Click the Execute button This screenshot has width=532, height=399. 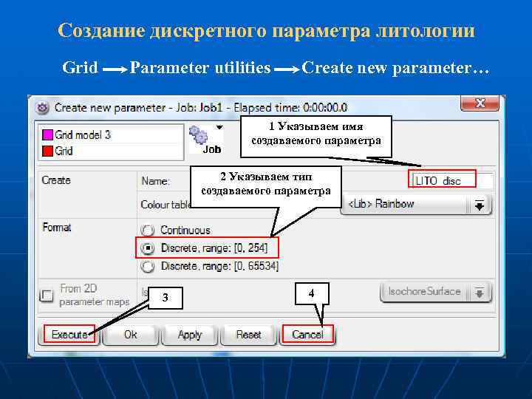click(x=69, y=335)
